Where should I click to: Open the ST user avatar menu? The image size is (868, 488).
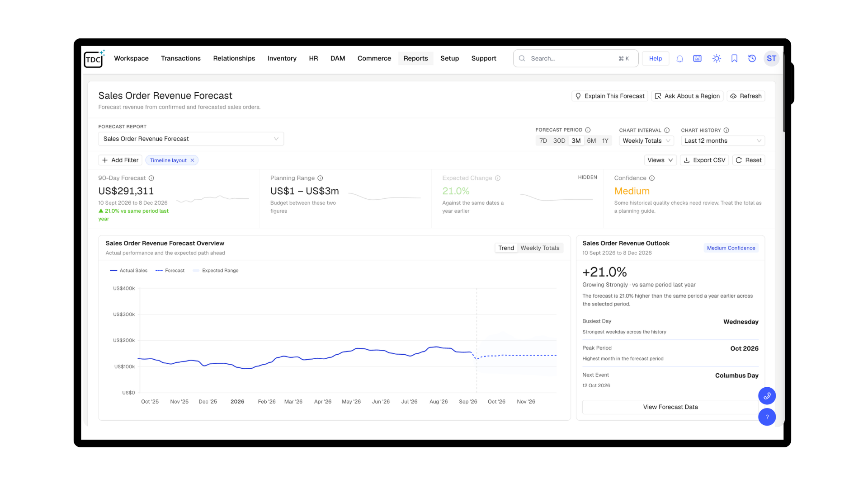(x=771, y=59)
